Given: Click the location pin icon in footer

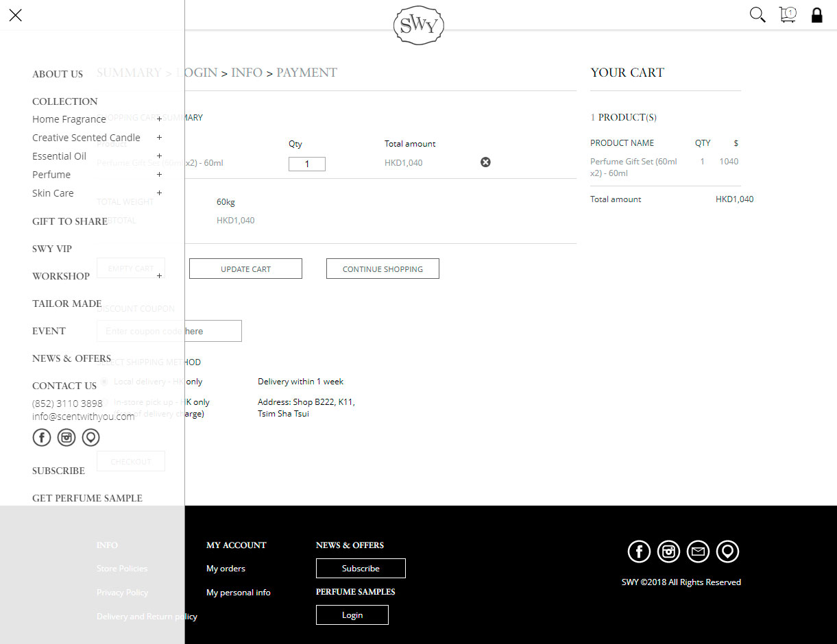Looking at the screenshot, I should [727, 552].
